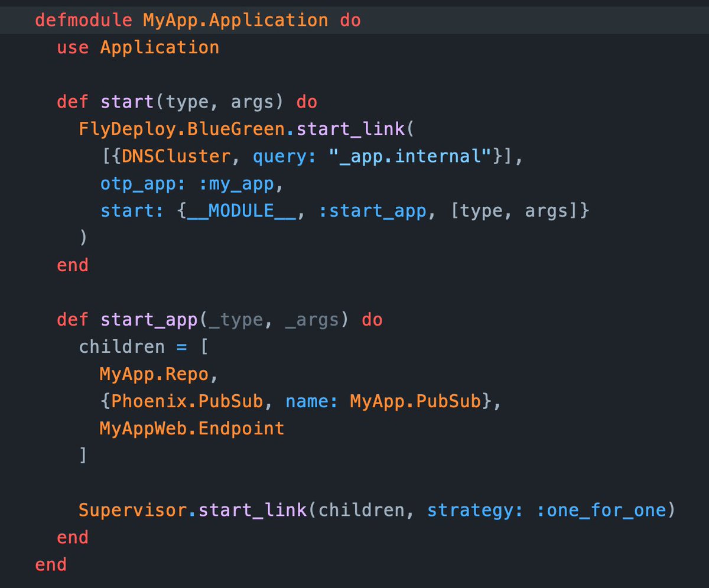Screen dimensions: 709x588
Task: Select the "MyApp.PubSub" value
Action: coord(415,401)
